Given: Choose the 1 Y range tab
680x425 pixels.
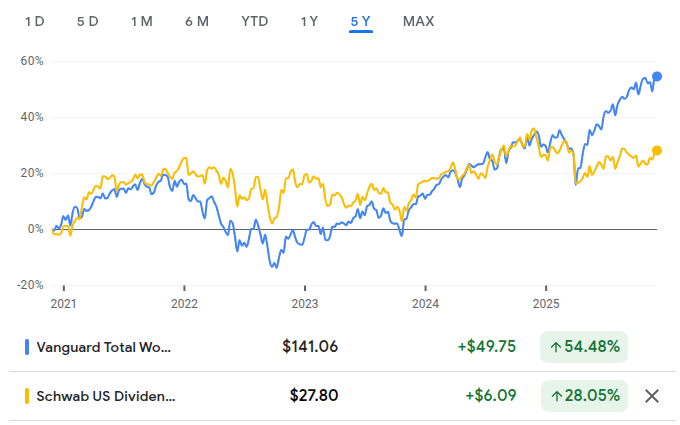Looking at the screenshot, I should (309, 21).
